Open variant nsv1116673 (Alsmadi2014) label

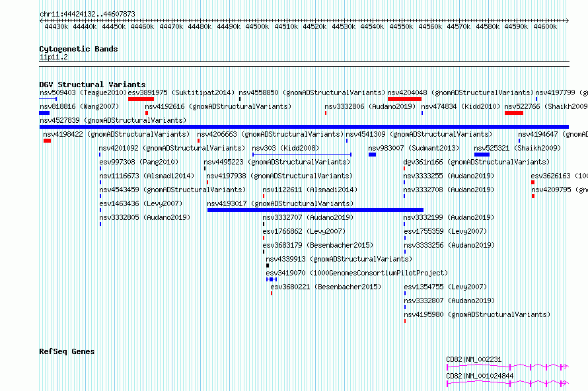pyautogui.click(x=147, y=176)
